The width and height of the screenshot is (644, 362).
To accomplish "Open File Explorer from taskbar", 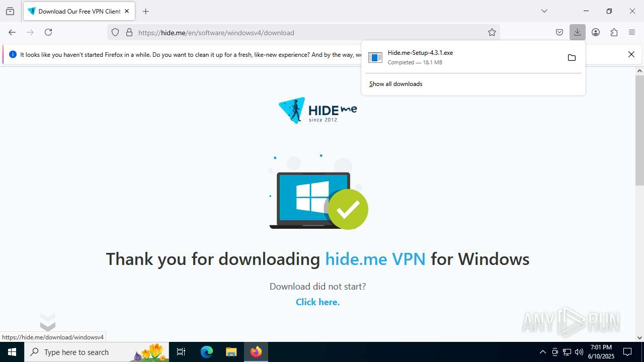I will [x=231, y=352].
